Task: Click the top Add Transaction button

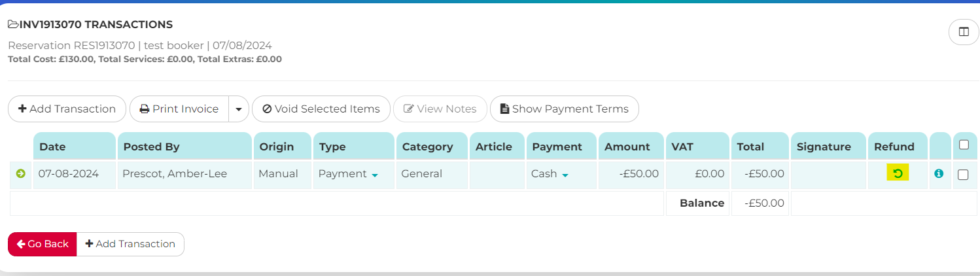Action: tap(67, 109)
